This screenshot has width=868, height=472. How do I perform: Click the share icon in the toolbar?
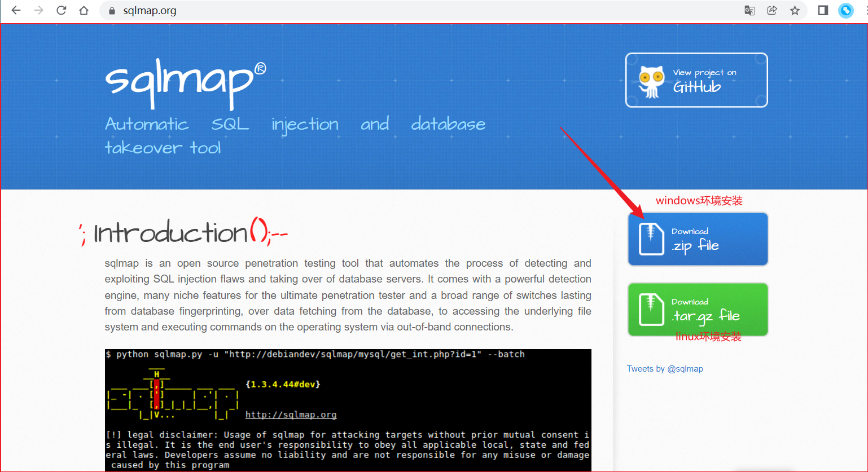772,10
